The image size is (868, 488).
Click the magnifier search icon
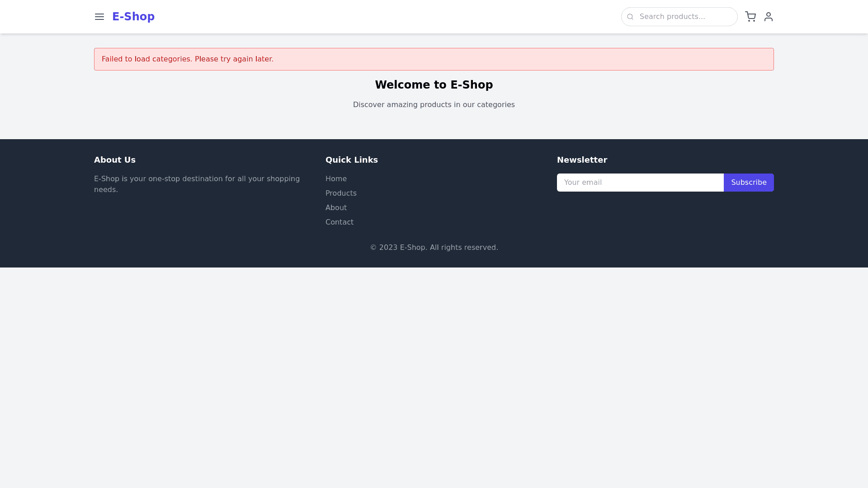tap(630, 17)
